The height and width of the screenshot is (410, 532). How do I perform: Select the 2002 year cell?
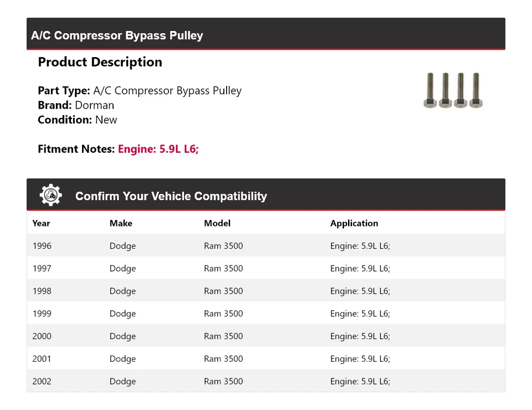(x=42, y=382)
